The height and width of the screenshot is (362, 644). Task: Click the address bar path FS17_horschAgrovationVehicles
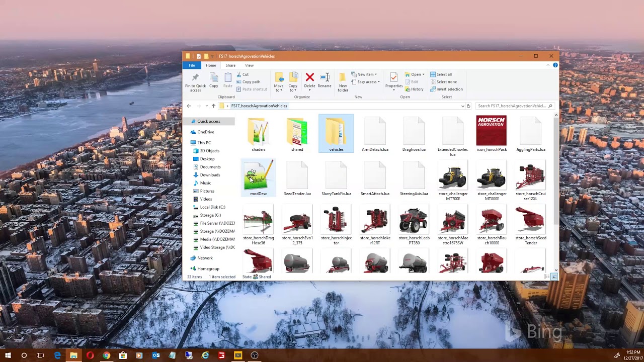(259, 106)
